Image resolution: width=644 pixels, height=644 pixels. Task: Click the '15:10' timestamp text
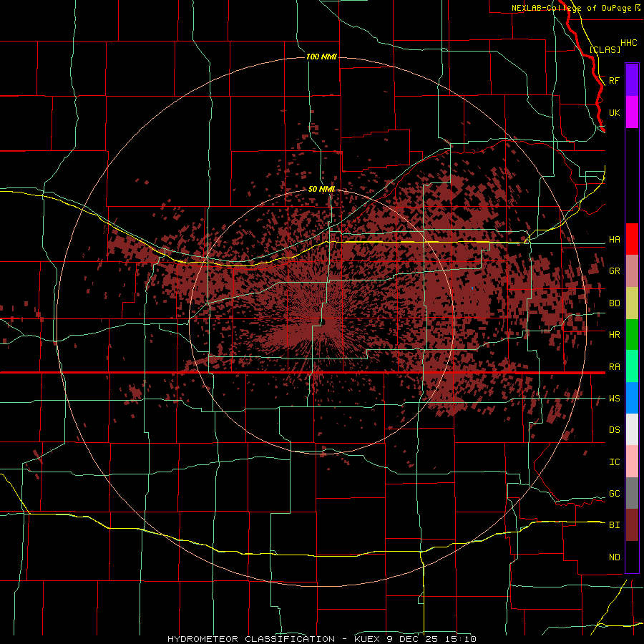tap(459, 639)
